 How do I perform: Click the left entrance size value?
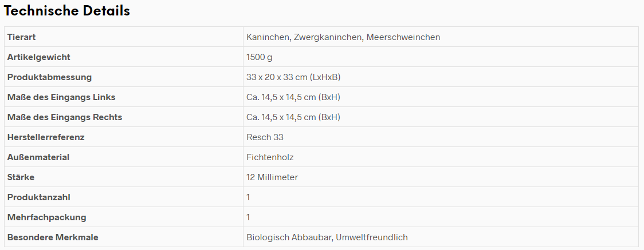click(293, 97)
